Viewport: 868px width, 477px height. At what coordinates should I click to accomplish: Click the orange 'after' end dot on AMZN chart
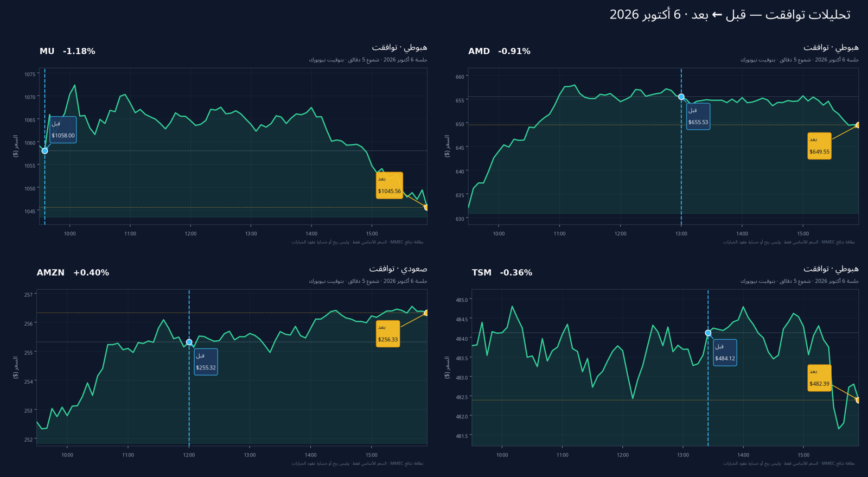(426, 313)
